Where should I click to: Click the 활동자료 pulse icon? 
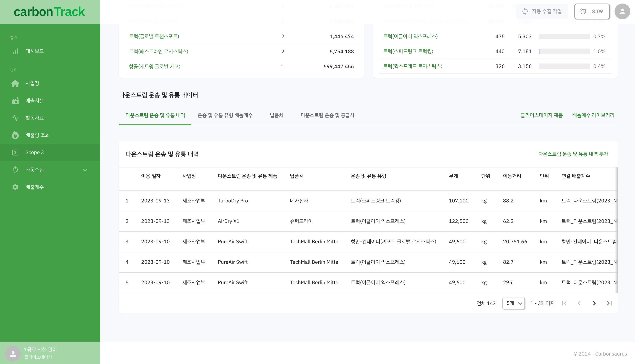coord(15,118)
